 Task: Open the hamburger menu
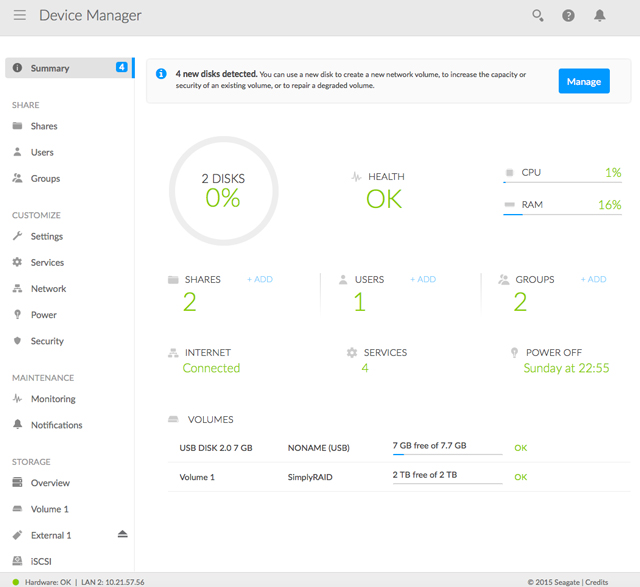click(x=20, y=16)
